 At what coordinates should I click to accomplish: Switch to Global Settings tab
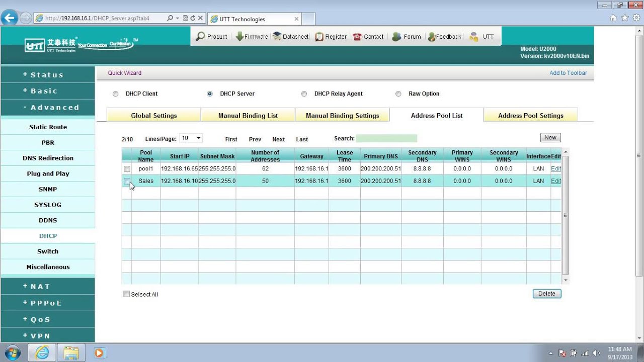pos(154,116)
